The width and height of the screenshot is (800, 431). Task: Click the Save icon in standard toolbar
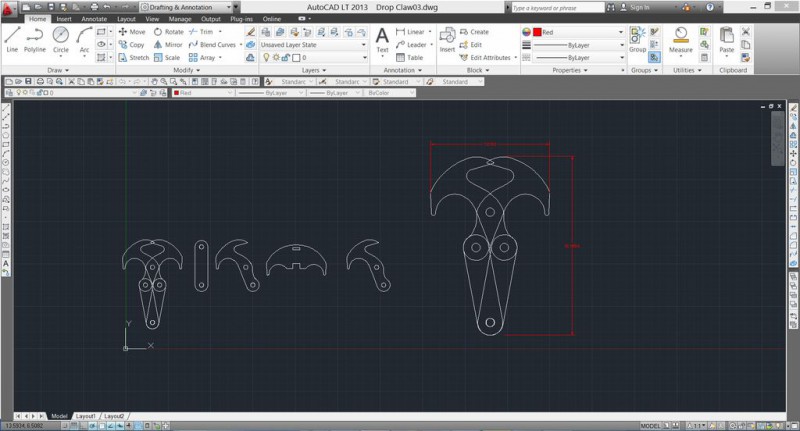click(28, 82)
